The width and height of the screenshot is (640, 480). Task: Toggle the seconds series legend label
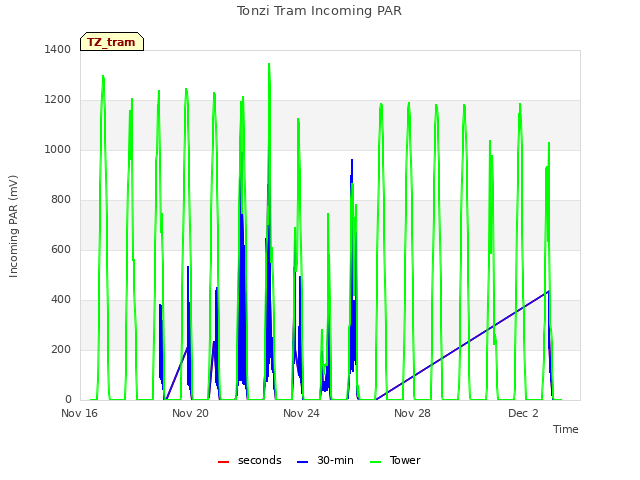[260, 460]
